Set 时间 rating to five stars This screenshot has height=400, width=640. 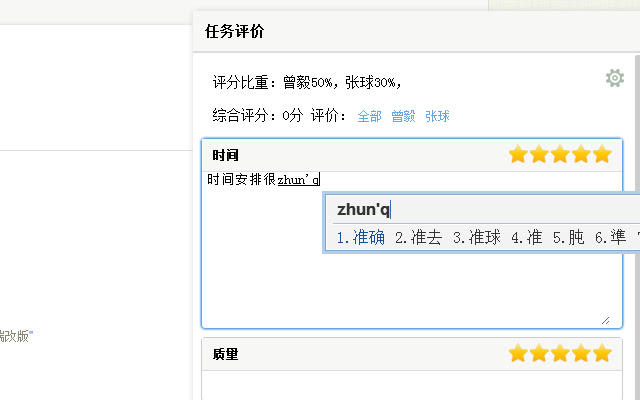602,155
